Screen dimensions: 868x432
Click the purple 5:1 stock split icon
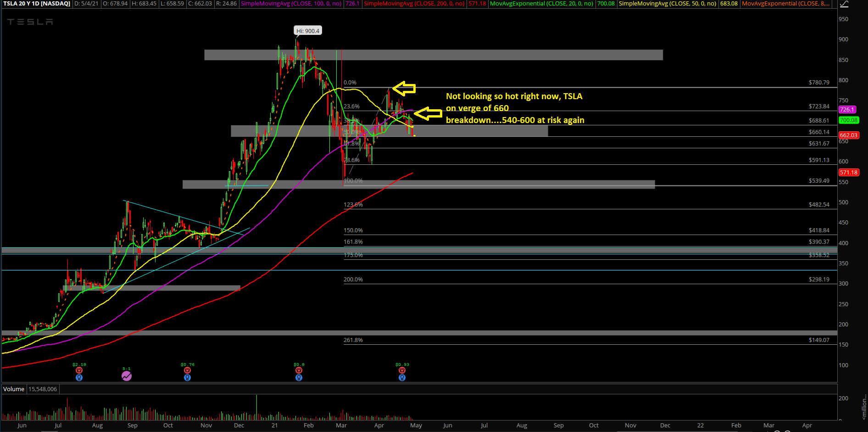point(127,376)
